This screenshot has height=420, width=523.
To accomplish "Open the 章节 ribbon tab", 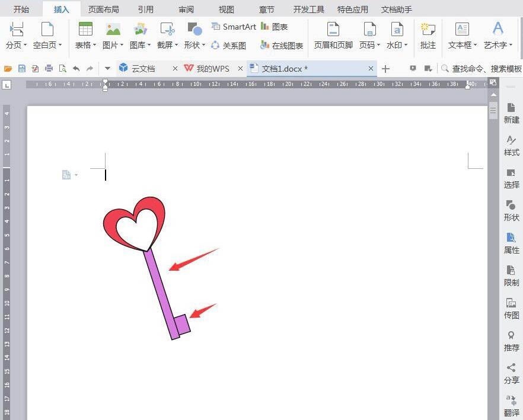I will [x=266, y=9].
